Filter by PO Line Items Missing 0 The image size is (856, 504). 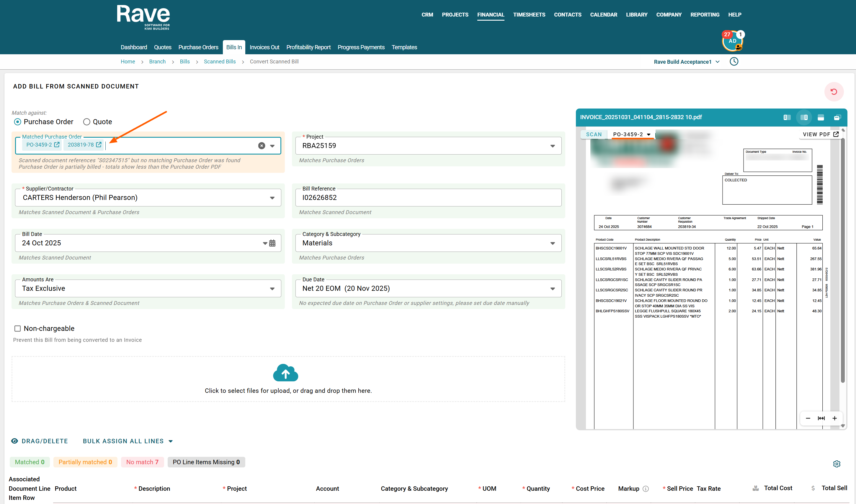point(206,462)
